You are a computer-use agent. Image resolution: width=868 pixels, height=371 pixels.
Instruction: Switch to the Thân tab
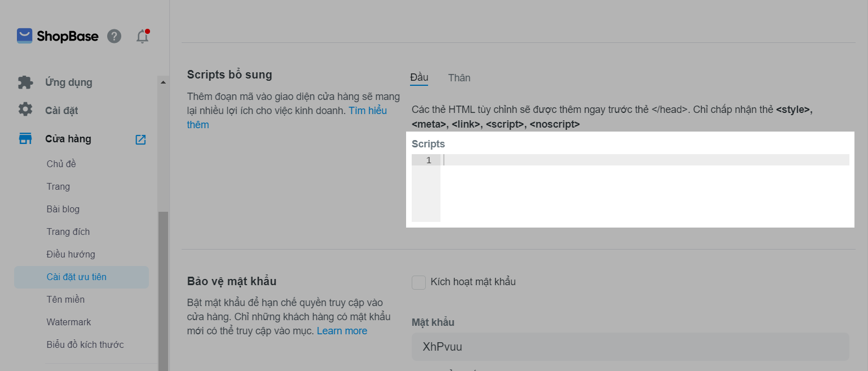coord(459,78)
